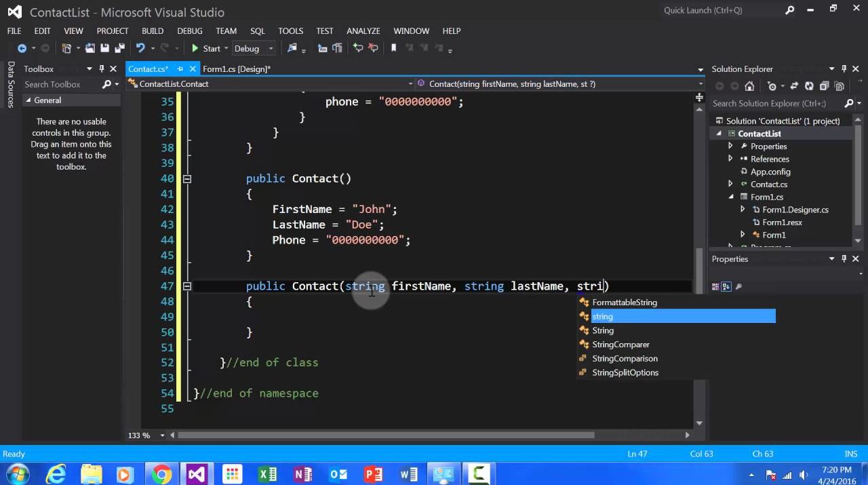Toggle Categorized view in Properties panel
Image resolution: width=868 pixels, height=485 pixels.
pyautogui.click(x=715, y=287)
